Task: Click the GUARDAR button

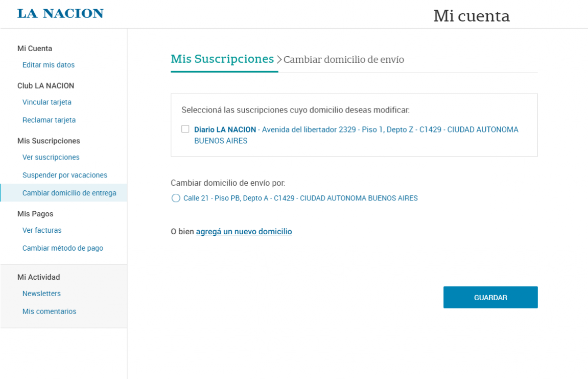Action: (490, 298)
